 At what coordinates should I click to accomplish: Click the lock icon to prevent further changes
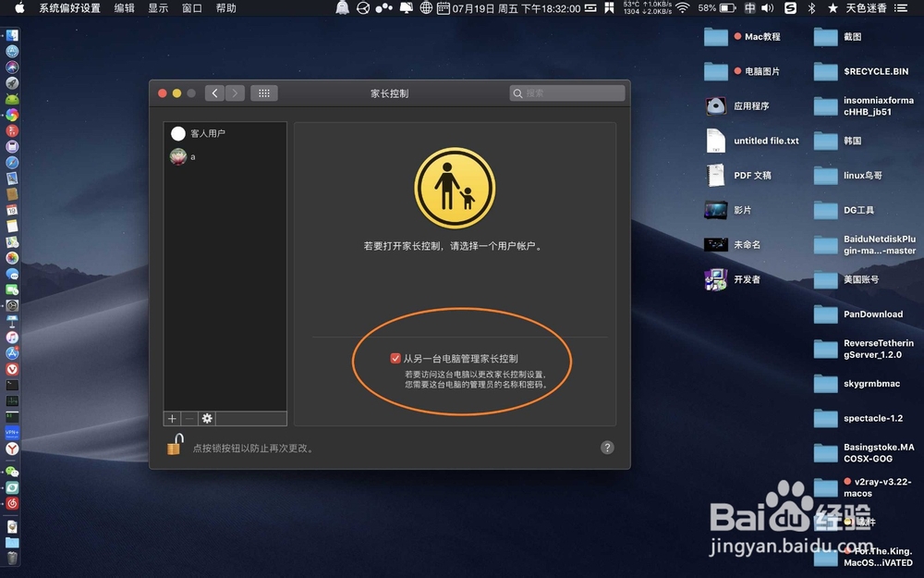175,447
